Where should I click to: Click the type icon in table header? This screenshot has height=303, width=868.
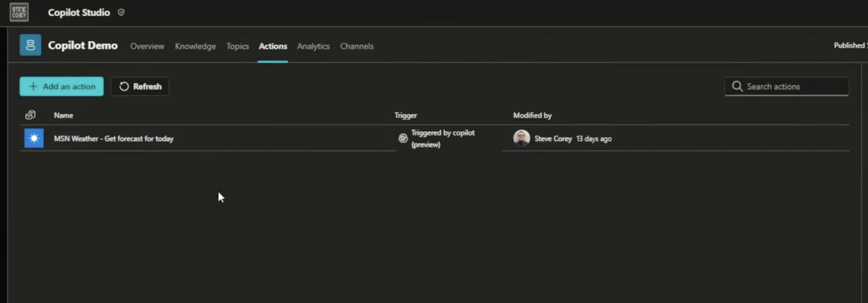pos(30,115)
